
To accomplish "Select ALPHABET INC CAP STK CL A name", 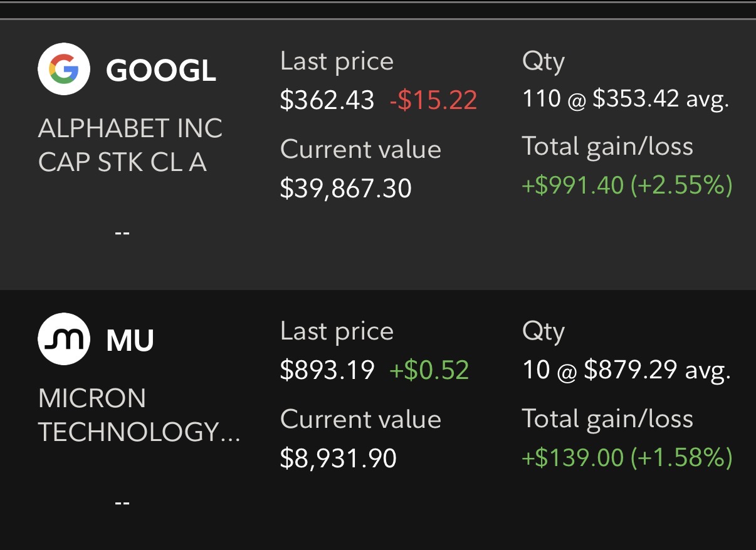I will tap(130, 145).
